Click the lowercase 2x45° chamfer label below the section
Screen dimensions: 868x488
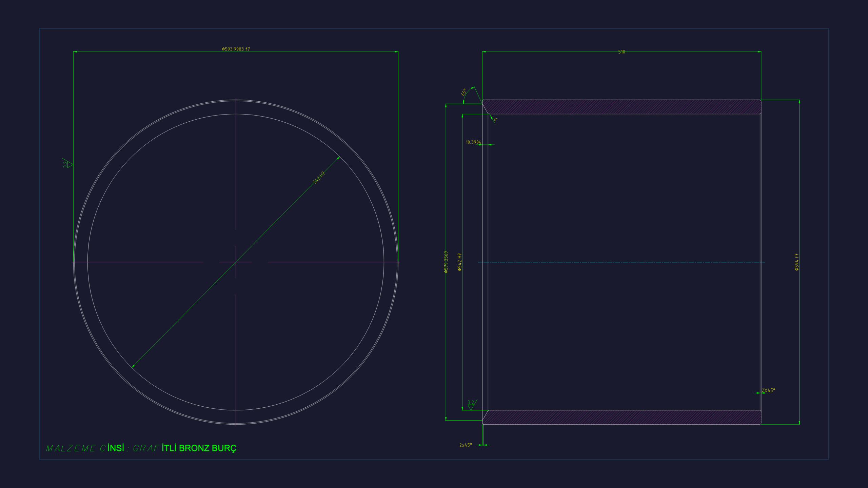466,445
